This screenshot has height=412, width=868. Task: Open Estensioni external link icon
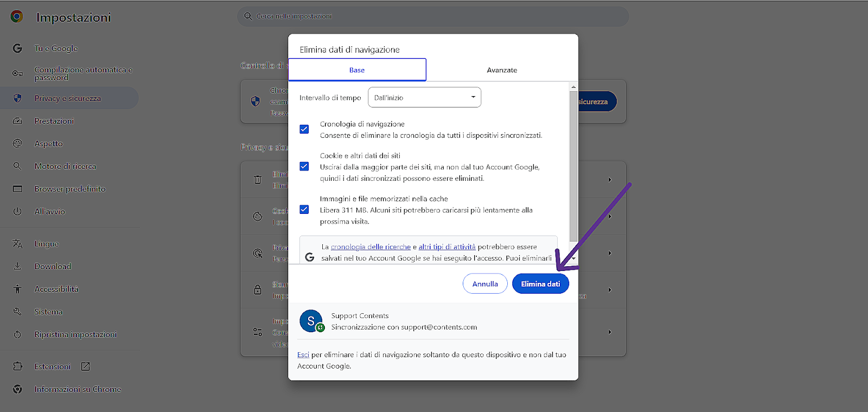point(85,366)
